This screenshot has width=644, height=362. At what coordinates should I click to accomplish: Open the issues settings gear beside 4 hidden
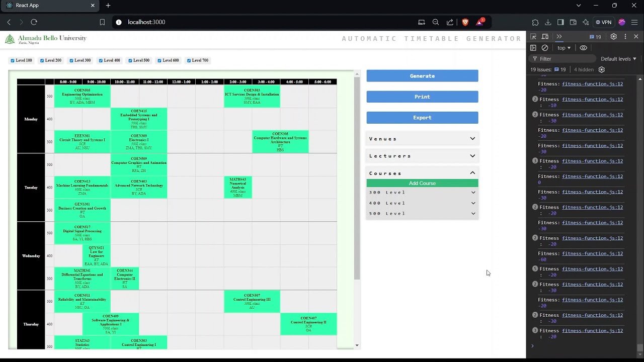pyautogui.click(x=601, y=69)
